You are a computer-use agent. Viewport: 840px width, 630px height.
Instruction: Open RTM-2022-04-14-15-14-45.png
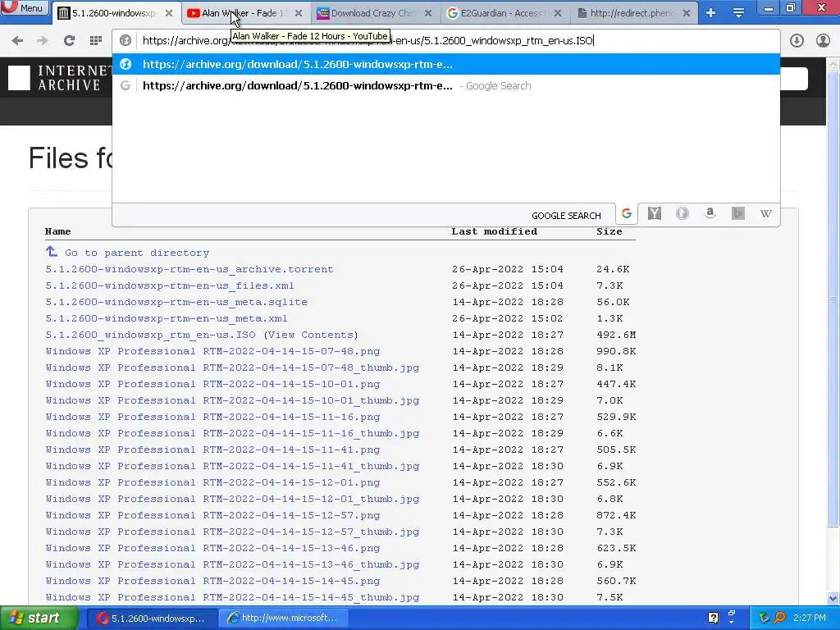[212, 581]
